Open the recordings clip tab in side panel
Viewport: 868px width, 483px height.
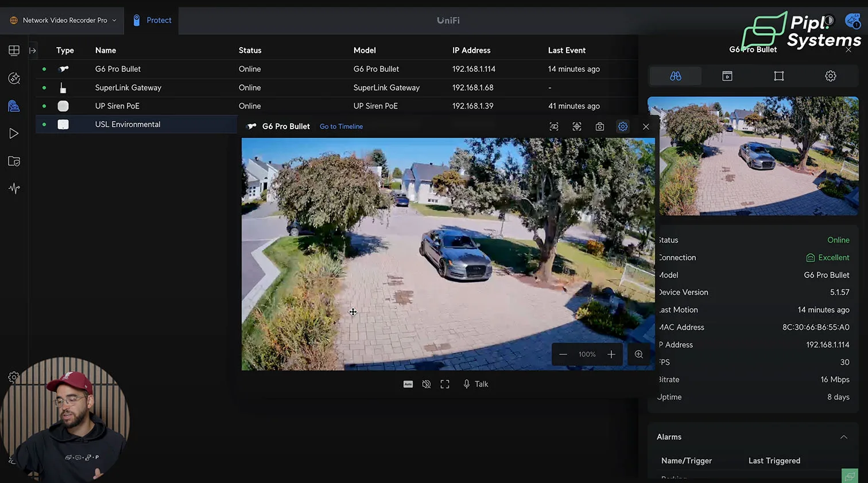(x=727, y=76)
